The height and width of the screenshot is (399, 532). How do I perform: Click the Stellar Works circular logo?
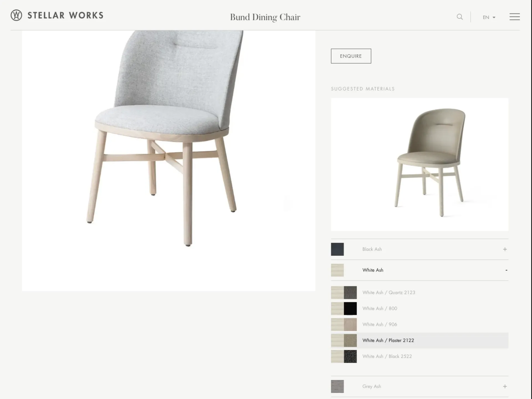tap(16, 15)
